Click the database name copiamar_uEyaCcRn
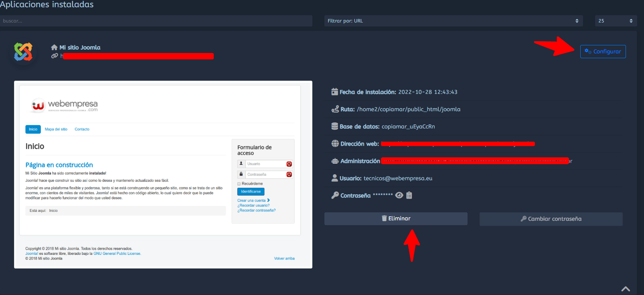644x295 pixels. point(408,126)
